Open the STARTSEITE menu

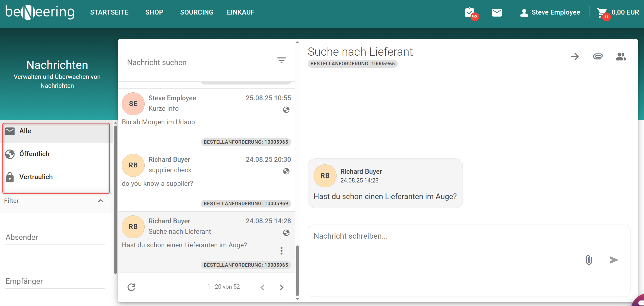click(109, 12)
